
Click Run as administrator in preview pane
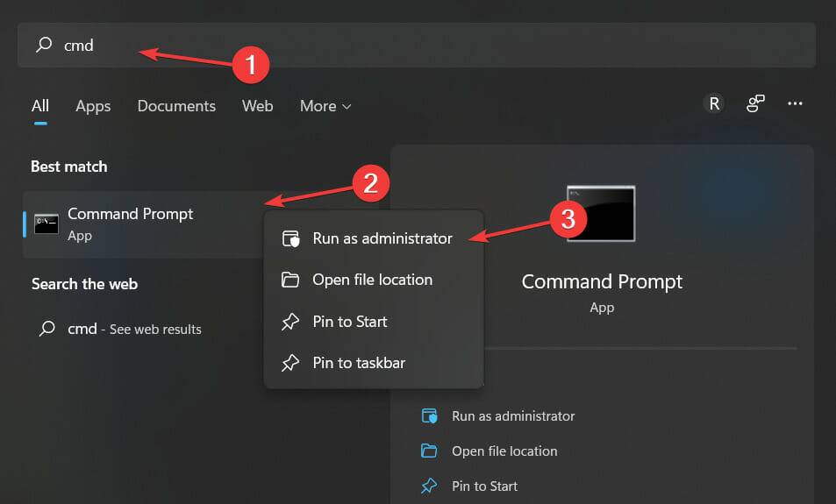point(513,416)
